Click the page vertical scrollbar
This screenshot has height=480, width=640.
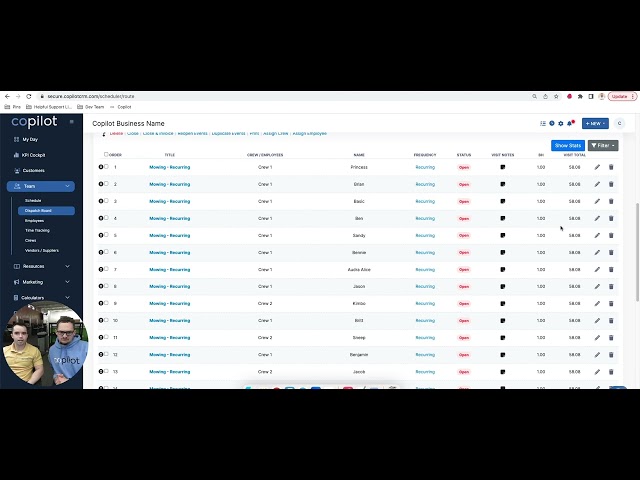point(637,252)
